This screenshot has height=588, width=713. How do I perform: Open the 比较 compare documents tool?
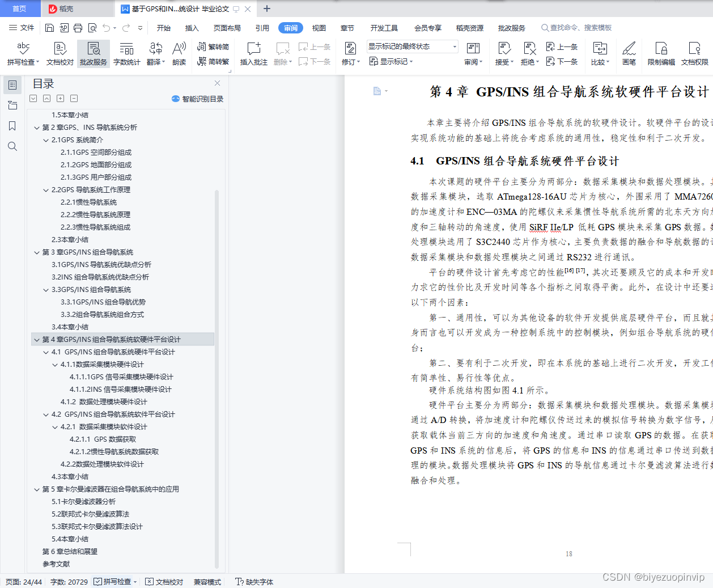coord(600,54)
